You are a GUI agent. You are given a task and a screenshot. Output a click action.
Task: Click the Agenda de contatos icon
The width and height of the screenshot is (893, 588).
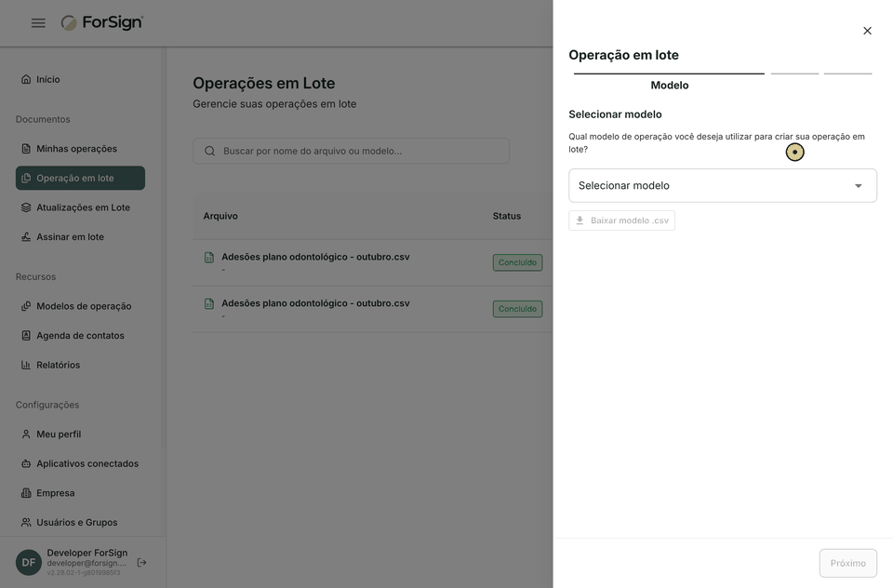[x=26, y=336]
